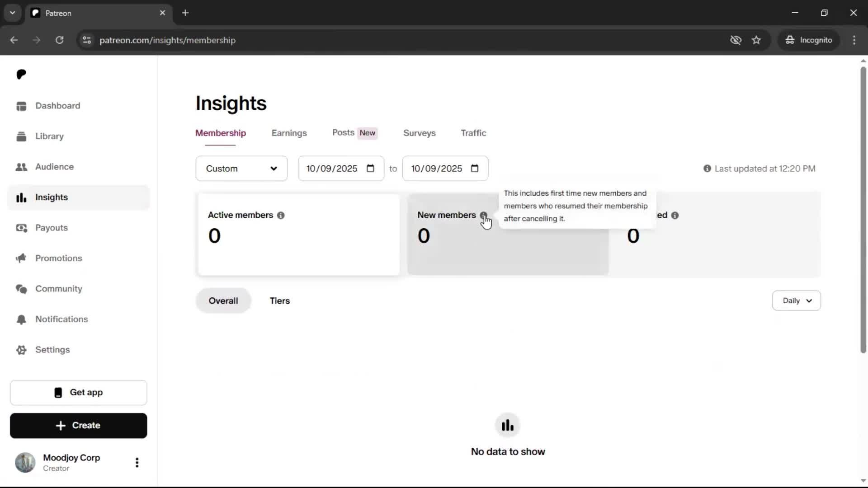The height and width of the screenshot is (488, 868).
Task: Click the "Last updated at 12:20 PM" text
Action: [765, 169]
